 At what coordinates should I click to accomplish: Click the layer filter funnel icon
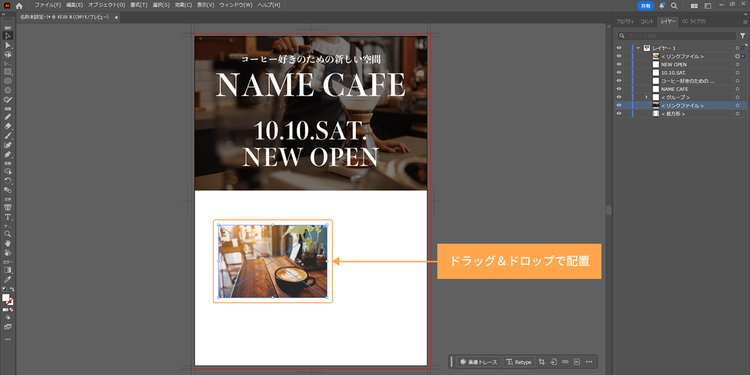pos(743,36)
